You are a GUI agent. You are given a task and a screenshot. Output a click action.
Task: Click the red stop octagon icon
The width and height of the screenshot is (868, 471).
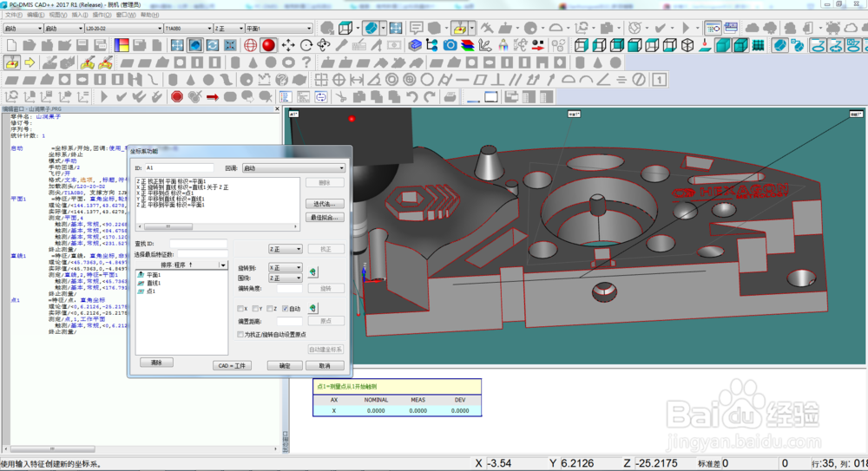(176, 97)
